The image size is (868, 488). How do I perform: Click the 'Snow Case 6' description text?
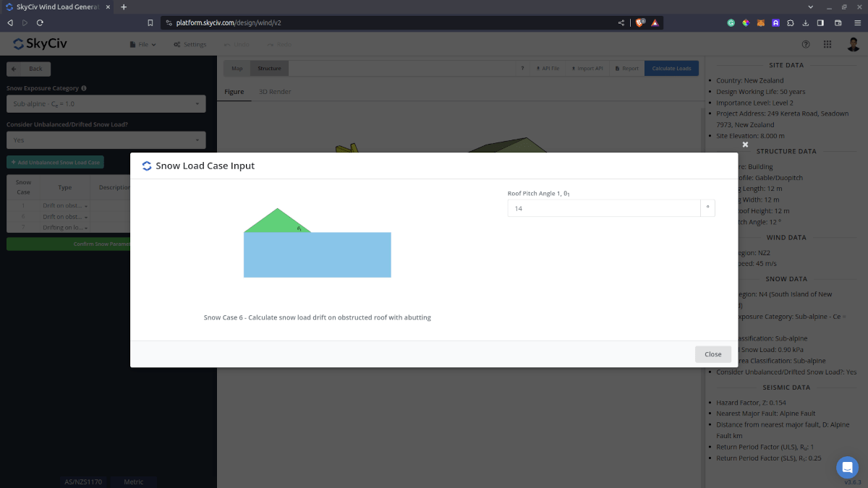318,317
